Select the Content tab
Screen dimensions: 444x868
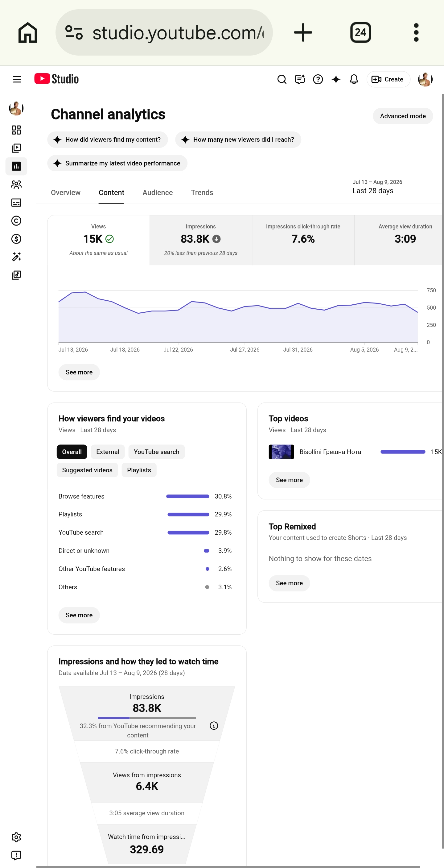click(x=111, y=193)
